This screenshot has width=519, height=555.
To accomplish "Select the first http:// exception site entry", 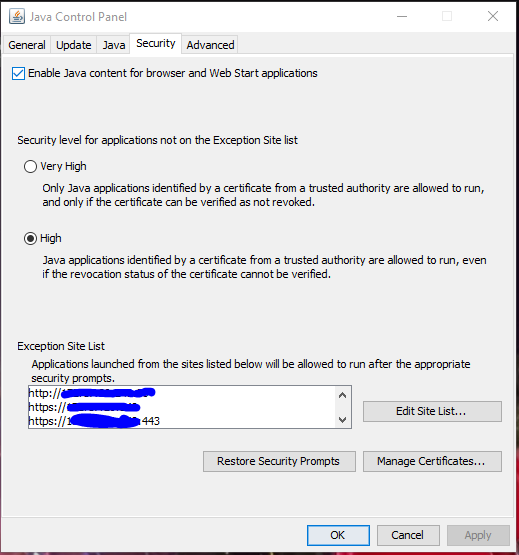I will click(182, 393).
